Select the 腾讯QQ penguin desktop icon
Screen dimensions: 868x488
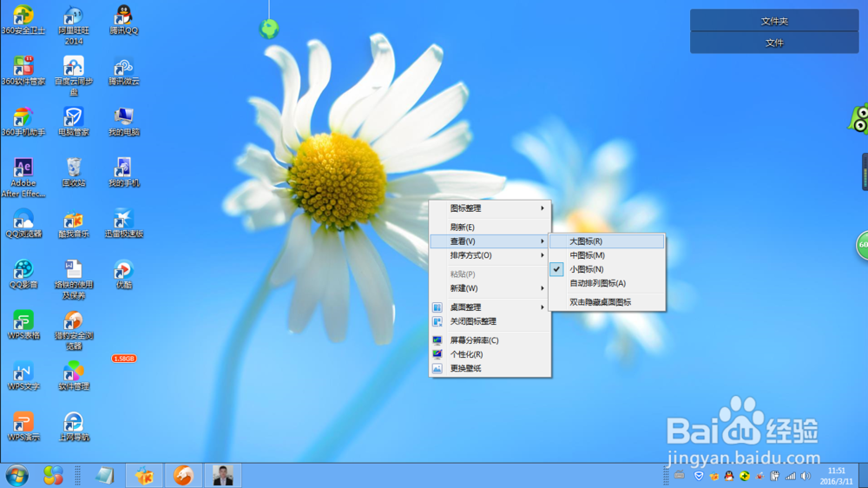(124, 21)
